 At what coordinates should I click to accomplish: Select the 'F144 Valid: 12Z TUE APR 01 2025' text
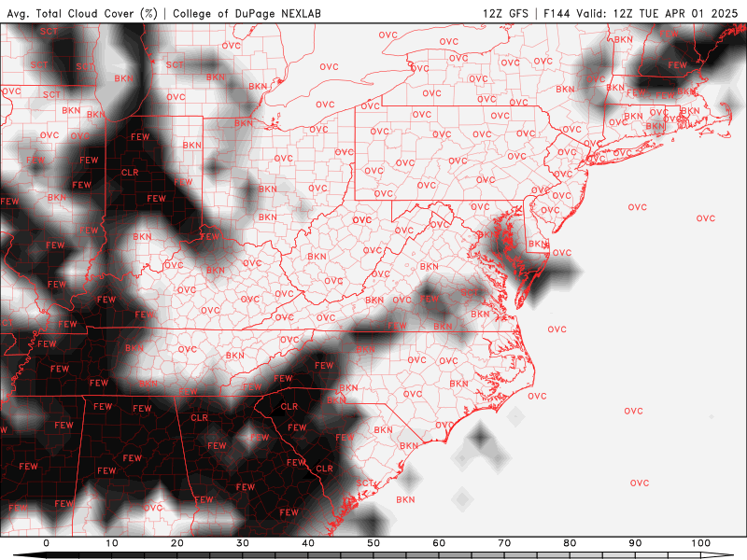pos(641,13)
